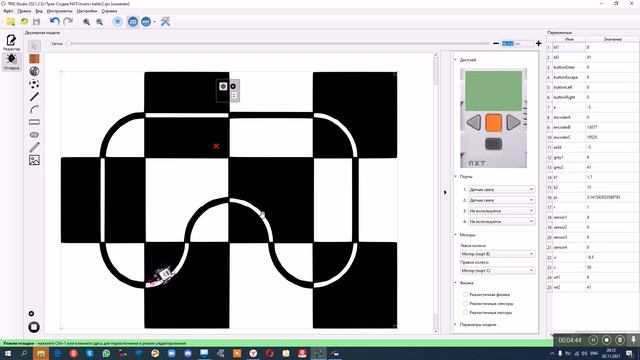Select the cursor pointer tool

[x=34, y=46]
